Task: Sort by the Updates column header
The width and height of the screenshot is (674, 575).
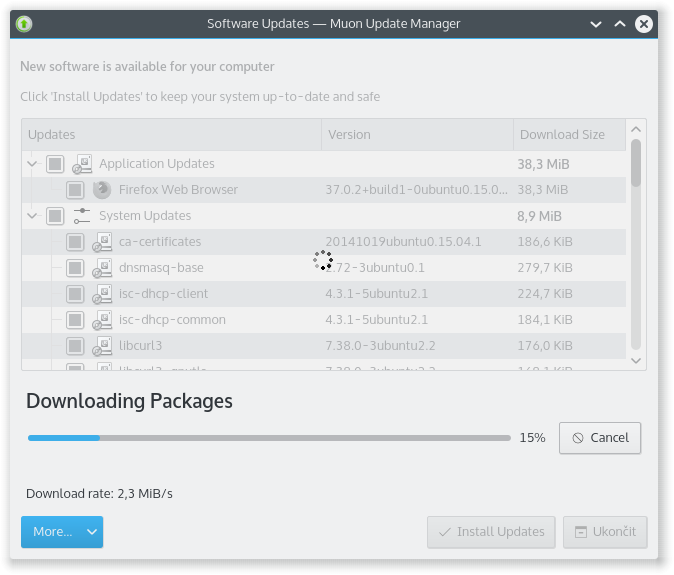Action: (x=172, y=135)
